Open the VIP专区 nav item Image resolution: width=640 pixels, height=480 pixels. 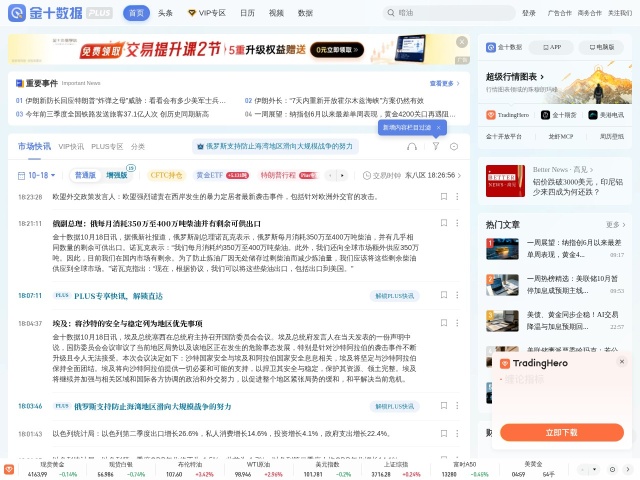tap(207, 13)
